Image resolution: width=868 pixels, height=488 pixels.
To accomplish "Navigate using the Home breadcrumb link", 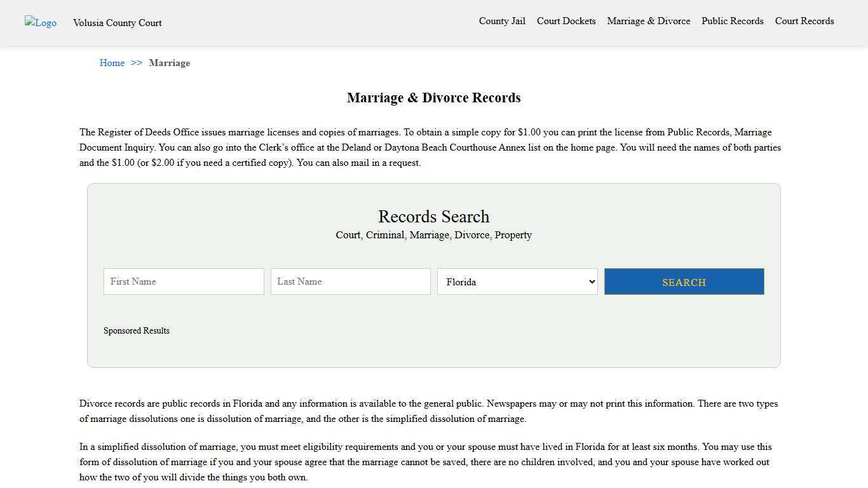I will [112, 63].
